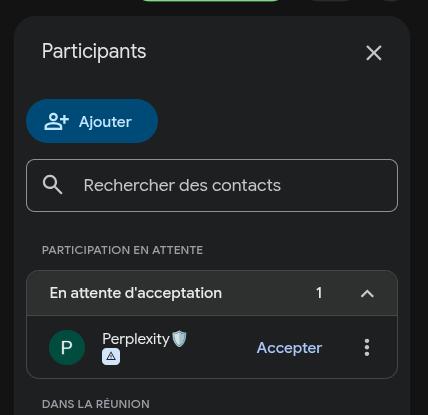
Task: Click the add-person icon inside Ajouter
Action: pos(56,121)
